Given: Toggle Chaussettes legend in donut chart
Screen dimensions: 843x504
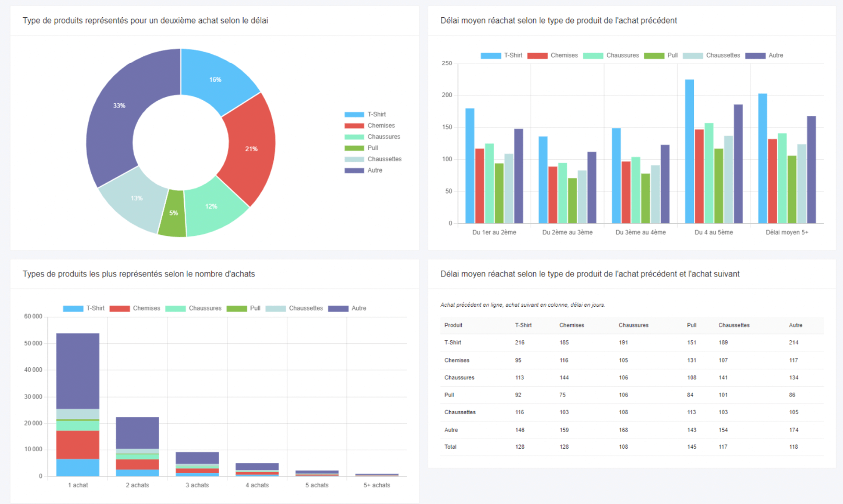Looking at the screenshot, I should (373, 159).
